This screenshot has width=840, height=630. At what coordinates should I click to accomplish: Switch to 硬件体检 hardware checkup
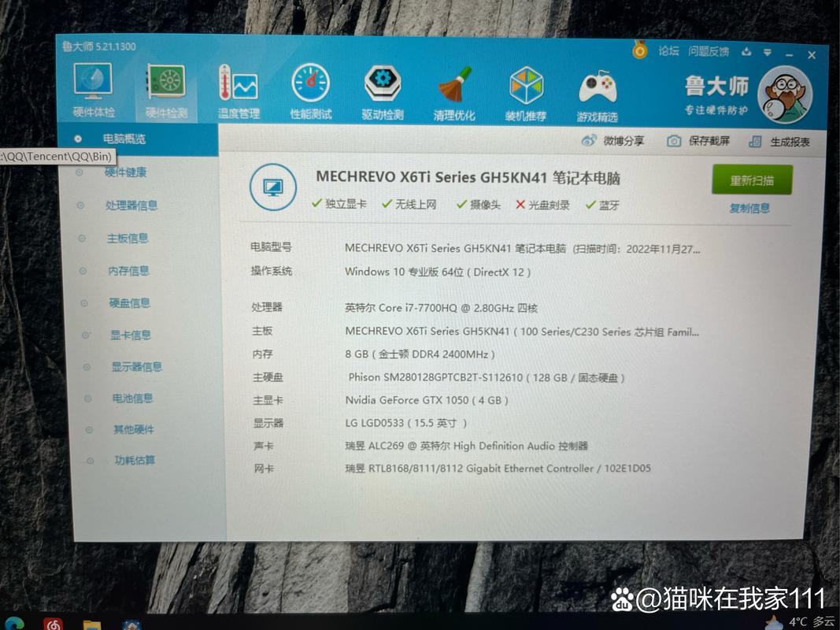pyautogui.click(x=93, y=89)
